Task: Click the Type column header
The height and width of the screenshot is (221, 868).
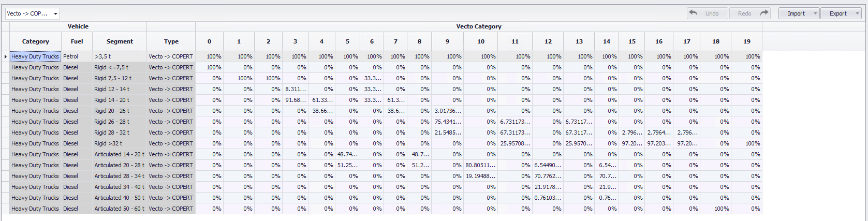Action: pos(171,41)
